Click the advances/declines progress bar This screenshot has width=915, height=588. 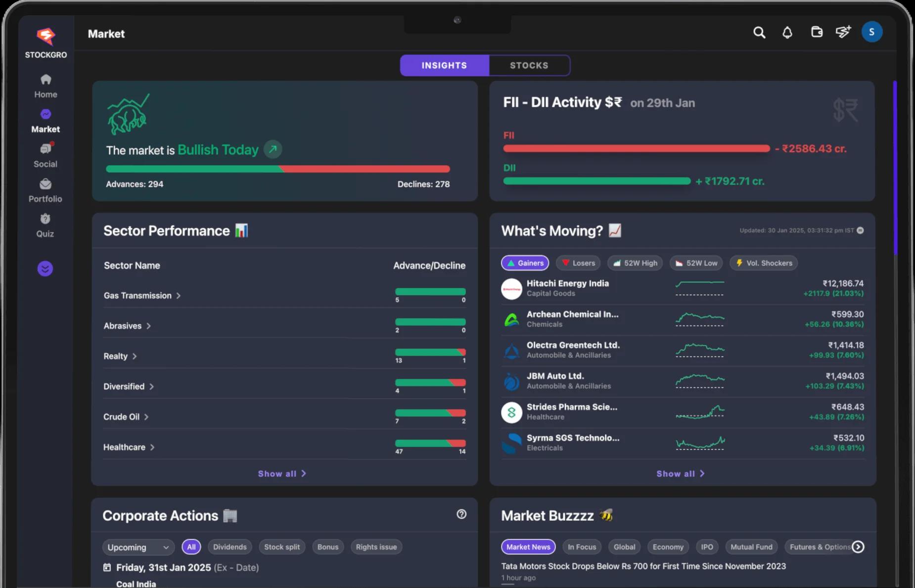[x=278, y=169]
